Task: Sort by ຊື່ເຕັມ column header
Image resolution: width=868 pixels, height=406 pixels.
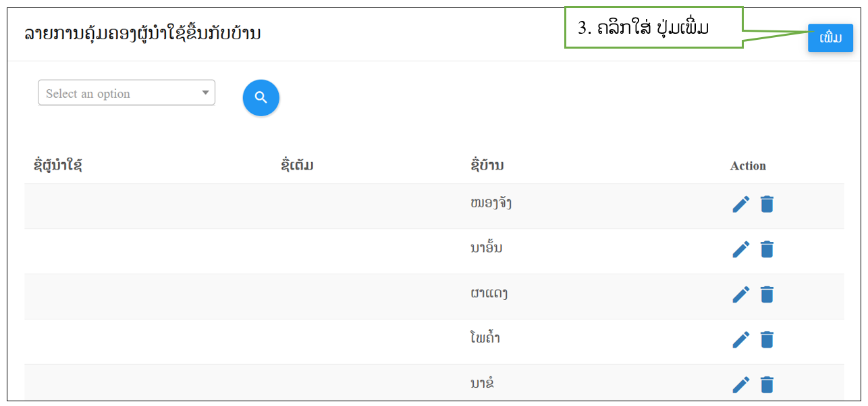Action: [297, 166]
